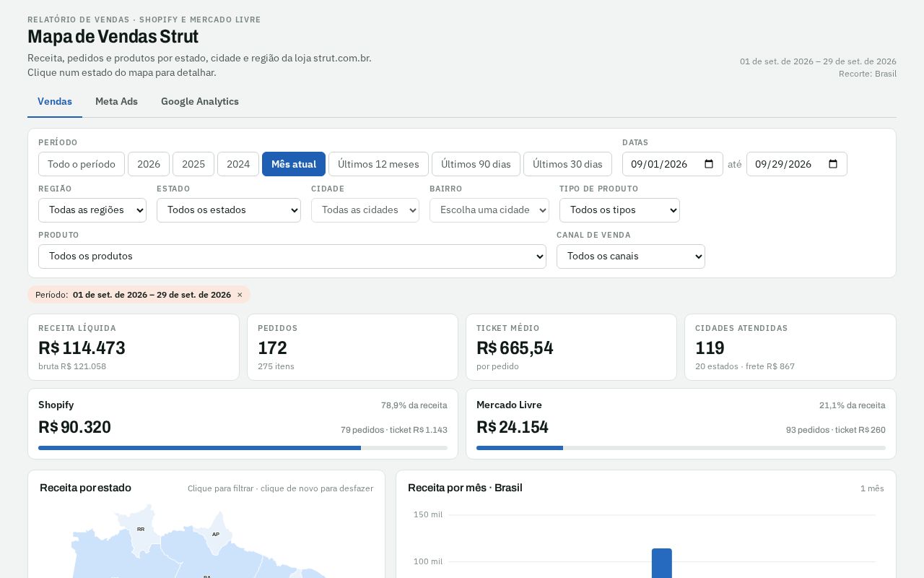The width and height of the screenshot is (924, 578).
Task: Click the "150 mil" axis label
Action: click(428, 514)
